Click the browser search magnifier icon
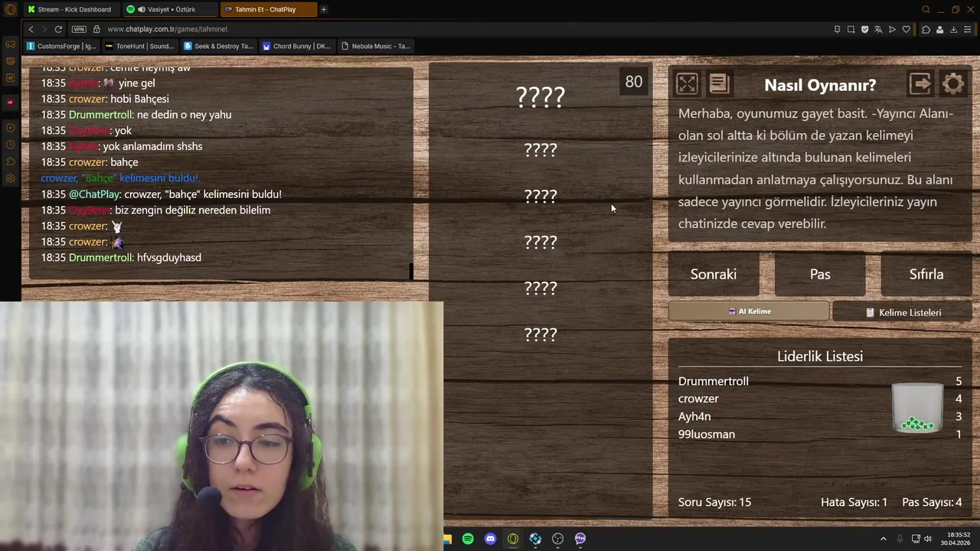Image resolution: width=980 pixels, height=551 pixels. 926,9
